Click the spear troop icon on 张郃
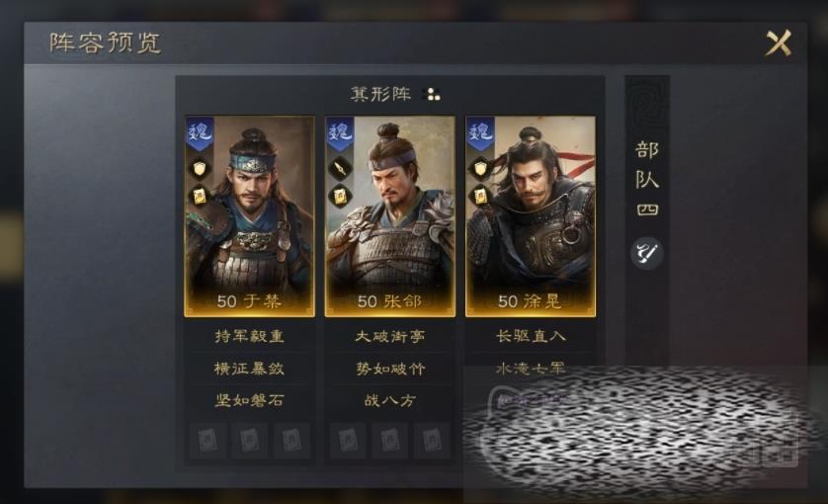This screenshot has width=828, height=504. 340,169
